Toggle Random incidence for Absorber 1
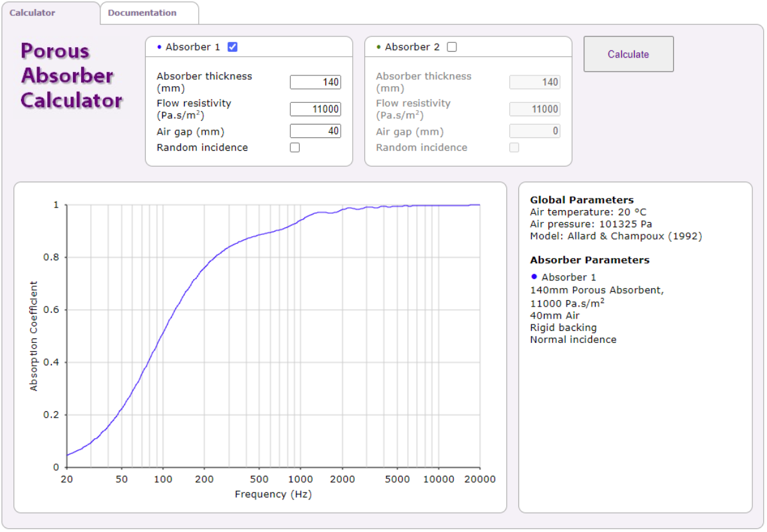The width and height of the screenshot is (767, 532). 295,148
